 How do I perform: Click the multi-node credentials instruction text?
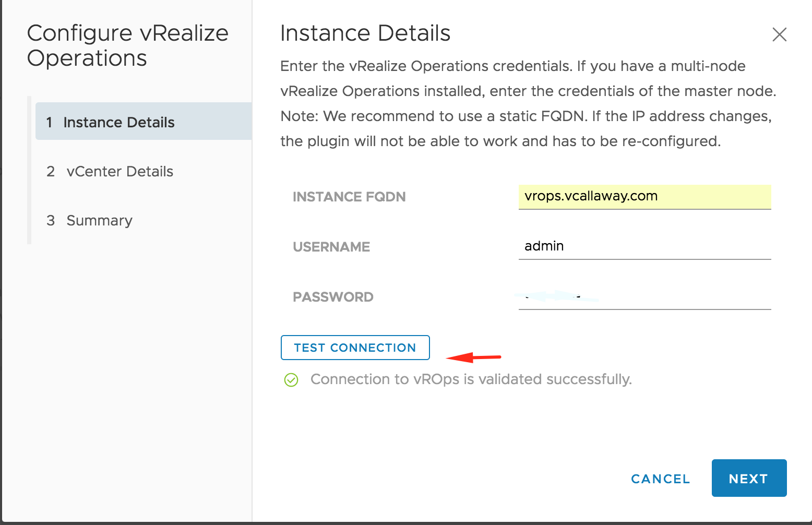pyautogui.click(x=528, y=78)
